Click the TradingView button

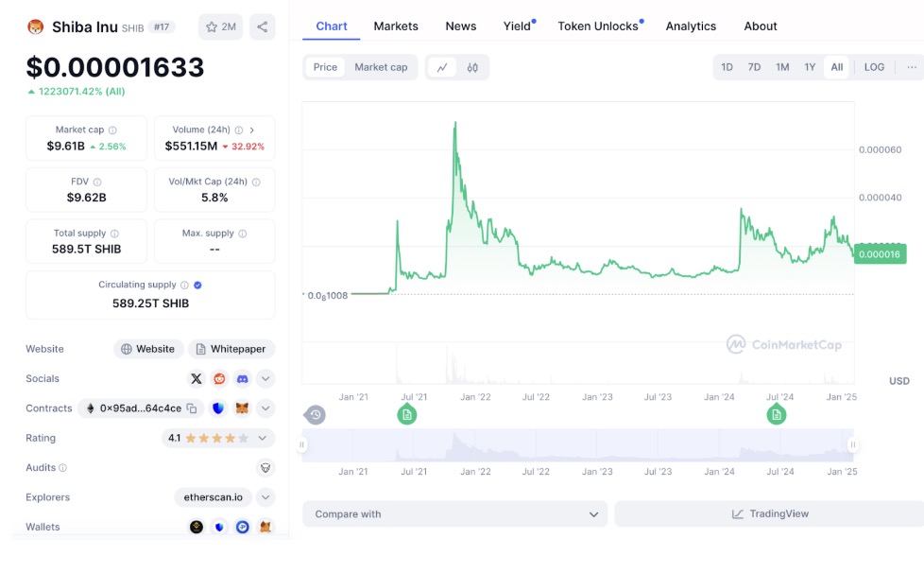click(x=769, y=514)
